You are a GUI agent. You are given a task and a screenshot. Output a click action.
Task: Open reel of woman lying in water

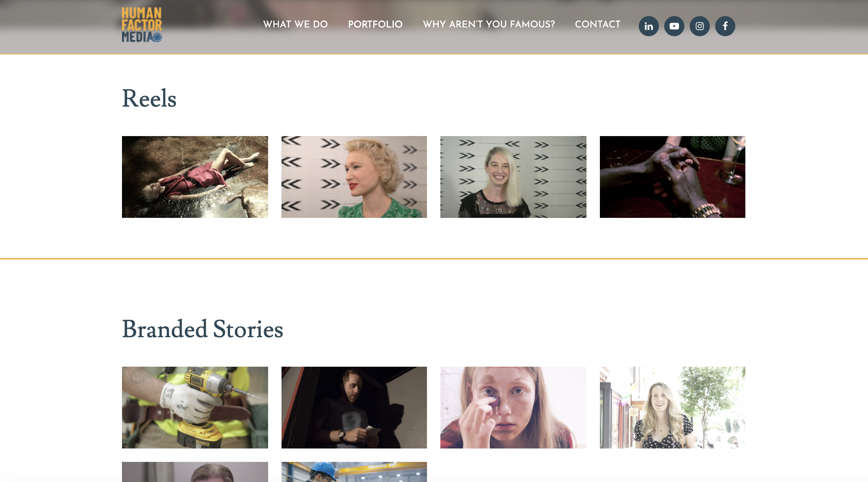(195, 177)
